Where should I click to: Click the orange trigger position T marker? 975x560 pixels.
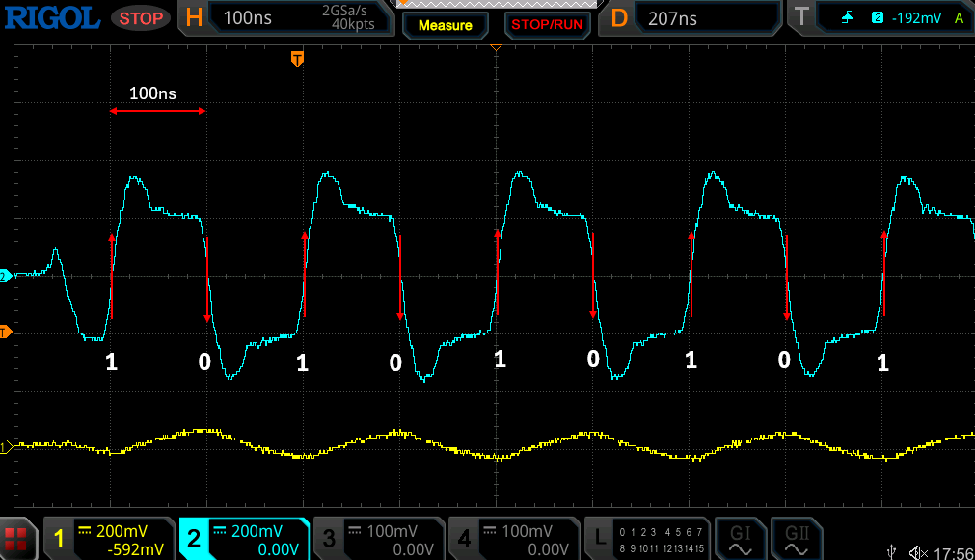click(297, 60)
